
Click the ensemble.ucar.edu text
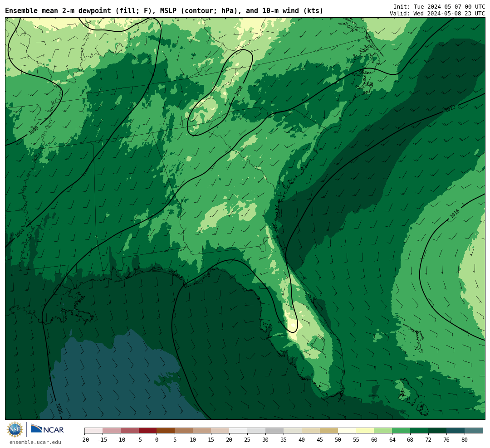[x=35, y=442]
